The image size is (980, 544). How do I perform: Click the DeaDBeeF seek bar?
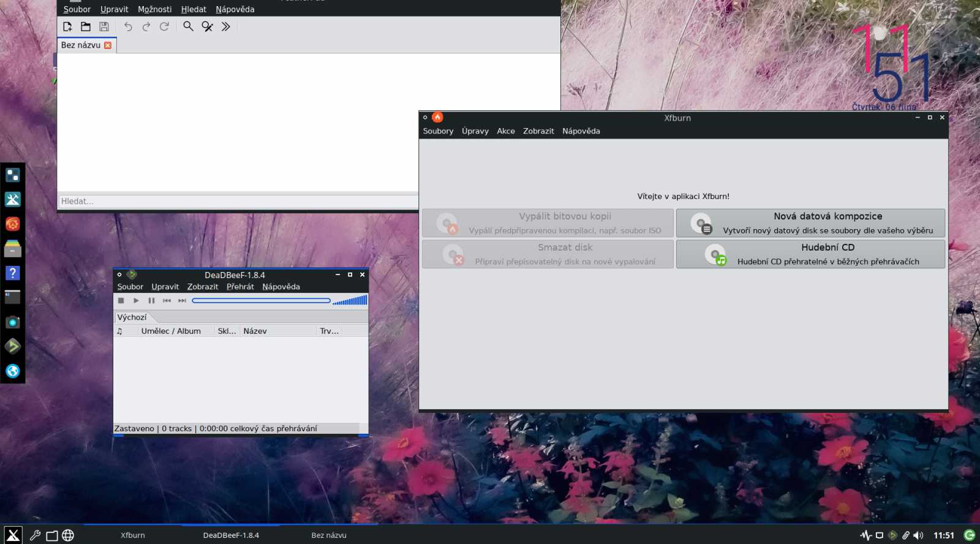[x=261, y=301]
